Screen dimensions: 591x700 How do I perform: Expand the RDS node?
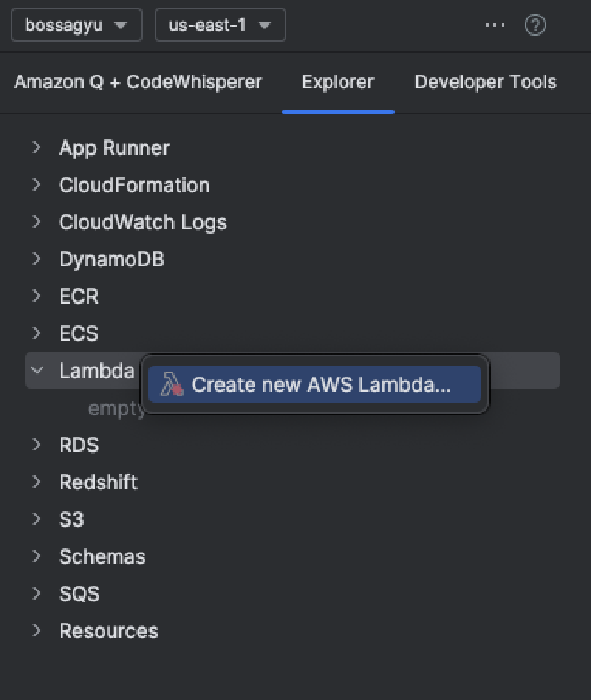point(37,445)
